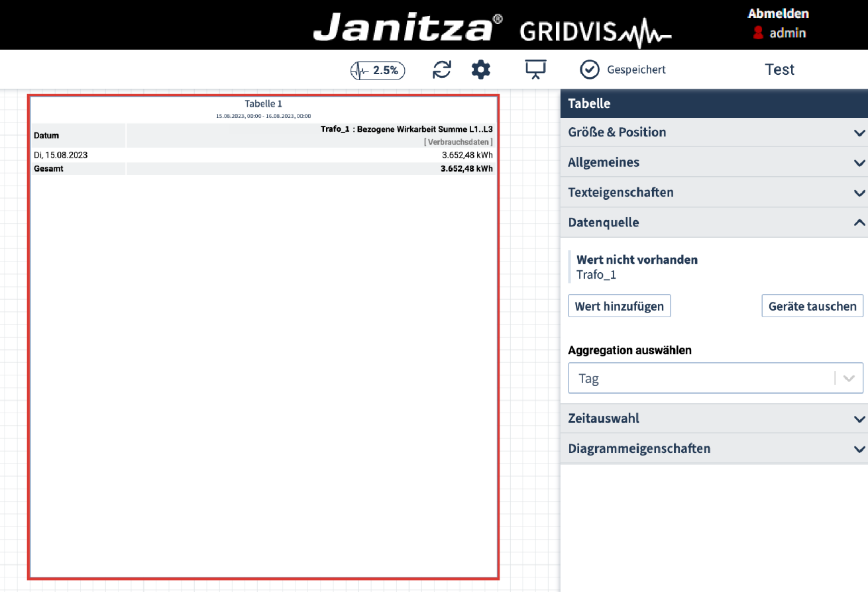Open settings via the gear icon
This screenshot has width=868, height=592.
[480, 70]
